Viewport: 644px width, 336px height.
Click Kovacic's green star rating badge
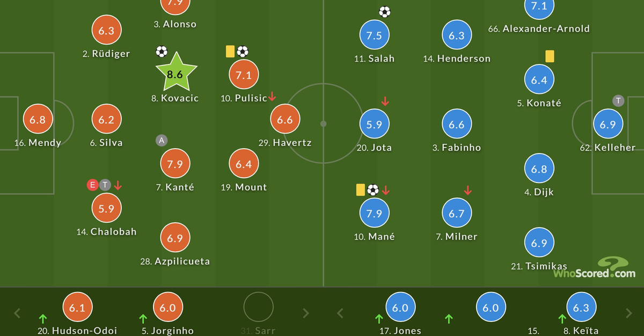(x=176, y=72)
